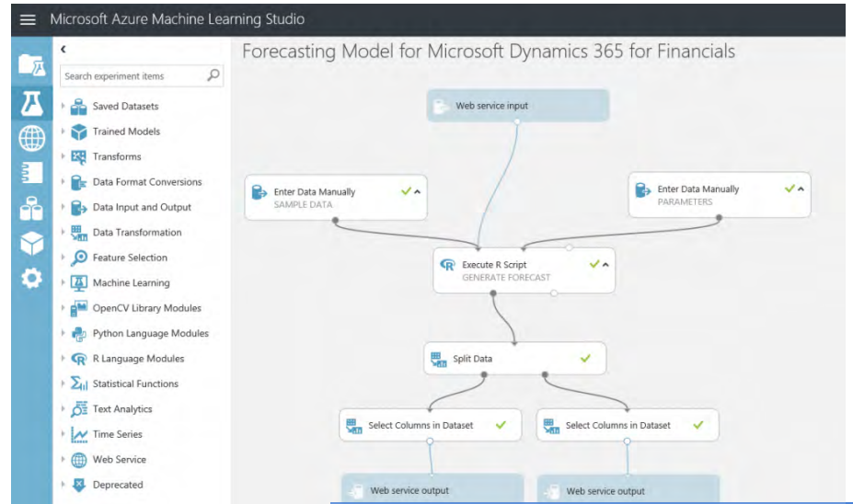Click Statistical Functions sigma icon
853x504 pixels.
tap(79, 384)
